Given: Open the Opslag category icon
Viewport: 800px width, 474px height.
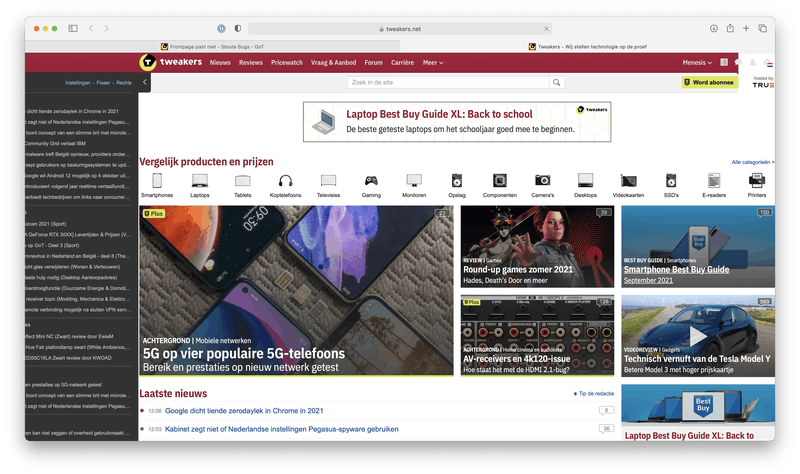Looking at the screenshot, I should tap(457, 181).
